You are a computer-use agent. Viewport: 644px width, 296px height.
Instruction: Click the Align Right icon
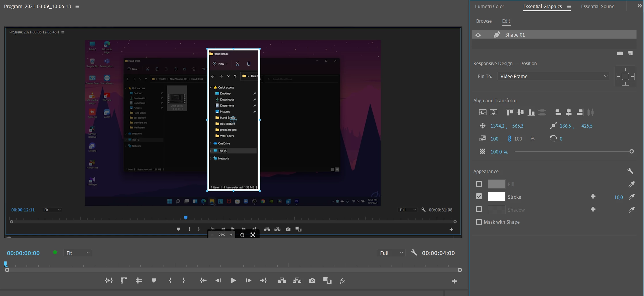[x=580, y=112]
